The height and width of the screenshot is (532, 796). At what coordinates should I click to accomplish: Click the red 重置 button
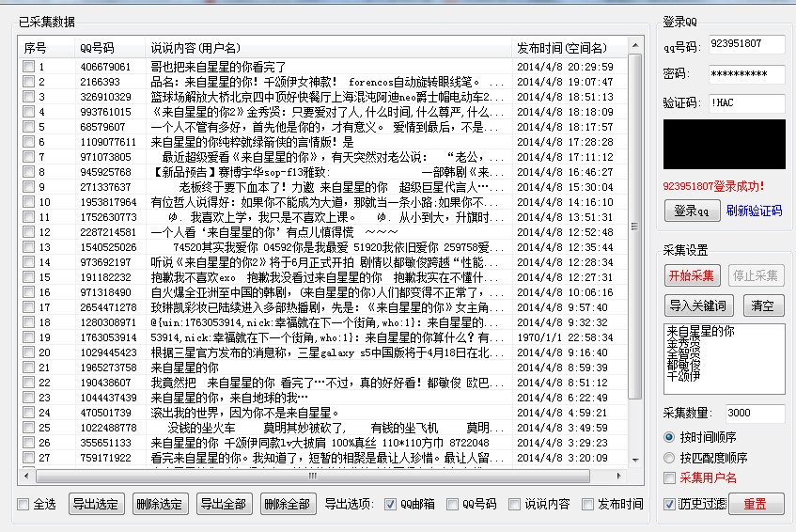point(755,504)
